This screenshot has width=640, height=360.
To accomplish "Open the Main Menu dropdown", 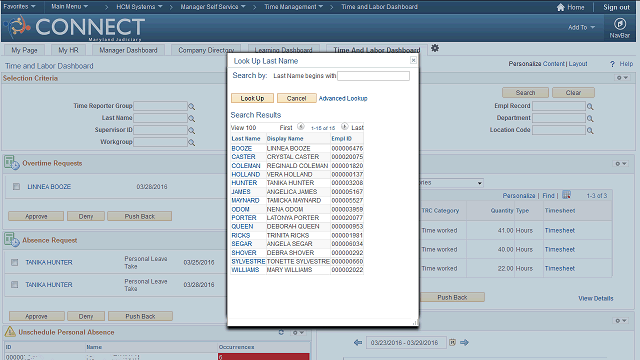I will pos(69,7).
